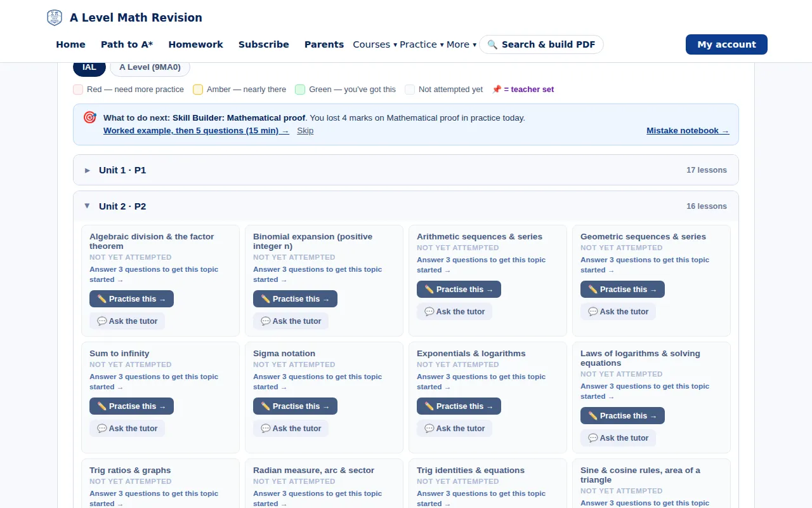
Task: Open Search & build PDF
Action: (x=541, y=44)
